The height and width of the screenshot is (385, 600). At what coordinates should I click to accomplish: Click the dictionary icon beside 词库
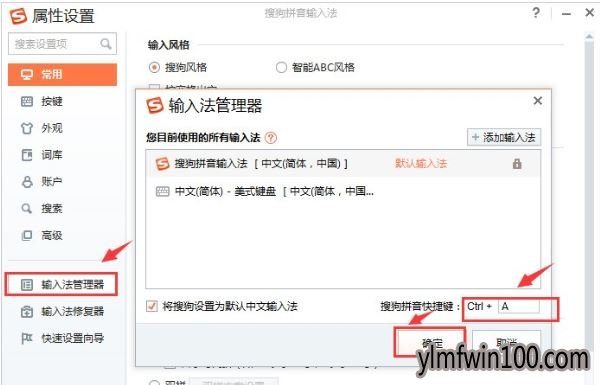(x=27, y=155)
